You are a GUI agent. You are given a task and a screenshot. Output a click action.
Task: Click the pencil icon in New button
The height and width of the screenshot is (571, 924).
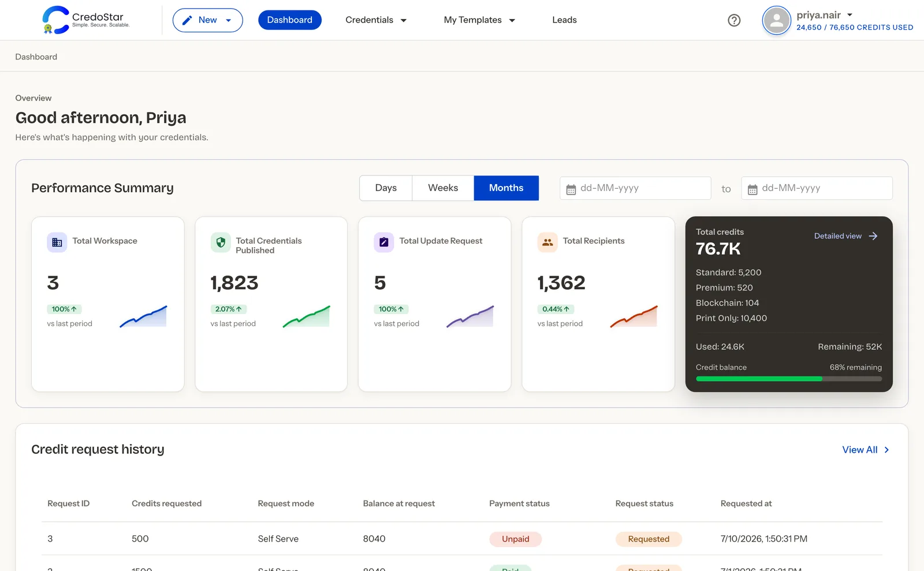[187, 20]
